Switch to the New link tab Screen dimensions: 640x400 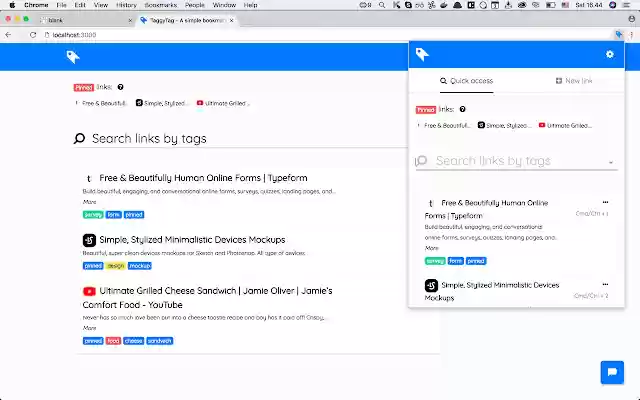pyautogui.click(x=574, y=81)
